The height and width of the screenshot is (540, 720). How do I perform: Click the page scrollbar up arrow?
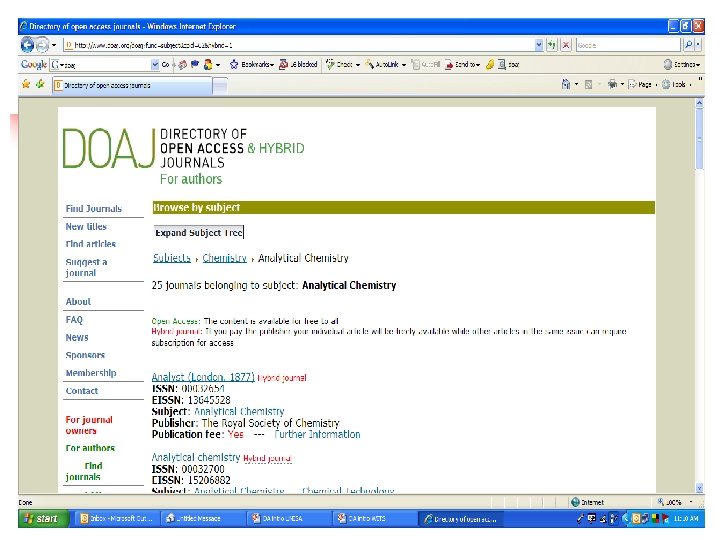[699, 103]
